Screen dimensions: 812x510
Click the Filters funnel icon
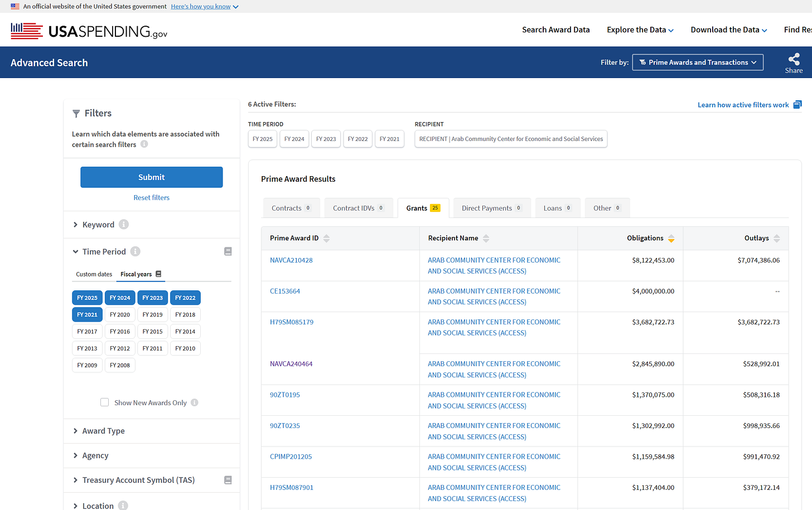click(76, 113)
